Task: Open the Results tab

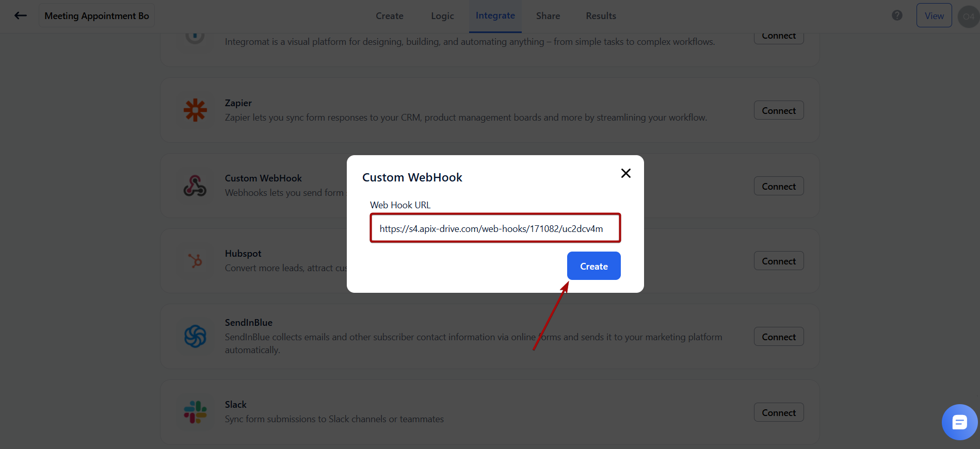Action: pyautogui.click(x=601, y=16)
